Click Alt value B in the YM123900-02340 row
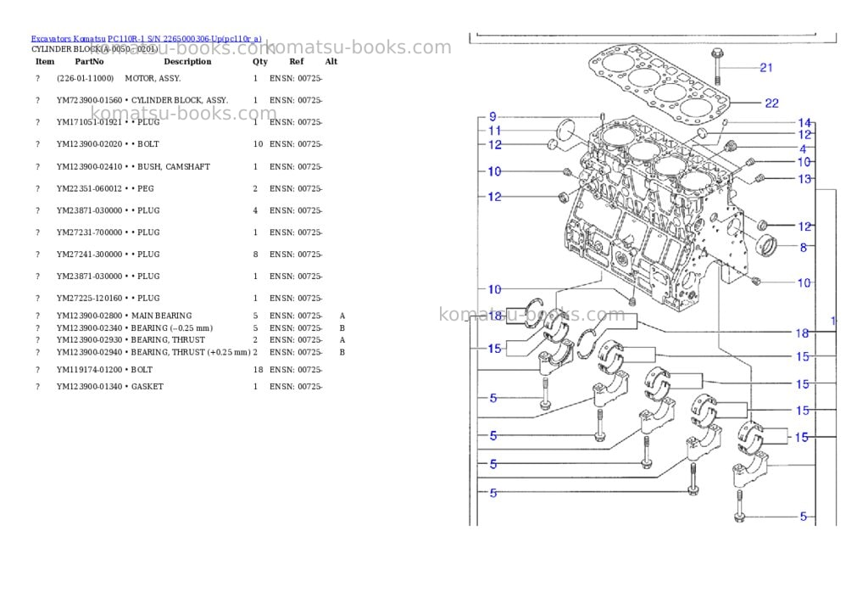Viewport: 868px width, 615px height. click(342, 328)
